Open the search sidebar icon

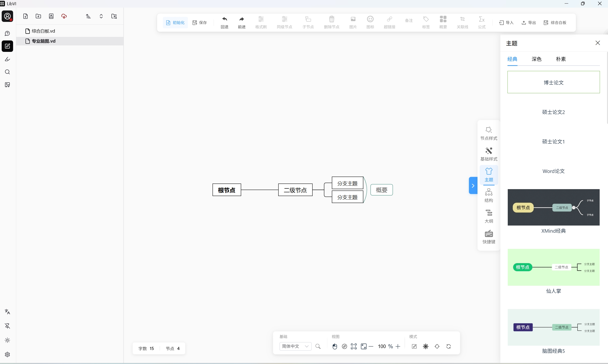point(7,72)
